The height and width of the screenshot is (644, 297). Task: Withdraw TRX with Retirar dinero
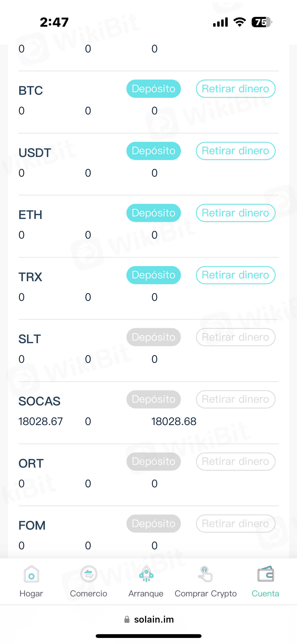[x=236, y=275]
